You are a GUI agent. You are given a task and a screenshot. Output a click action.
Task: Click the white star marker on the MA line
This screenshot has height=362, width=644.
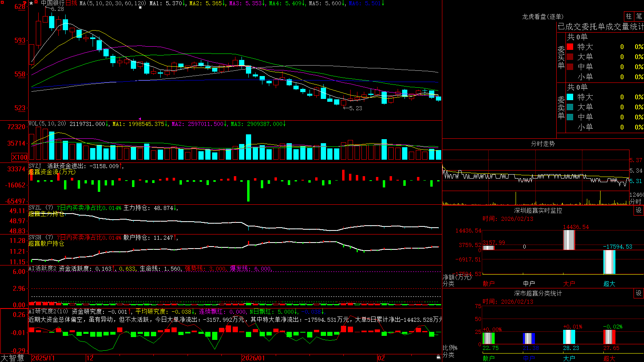click(x=140, y=7)
